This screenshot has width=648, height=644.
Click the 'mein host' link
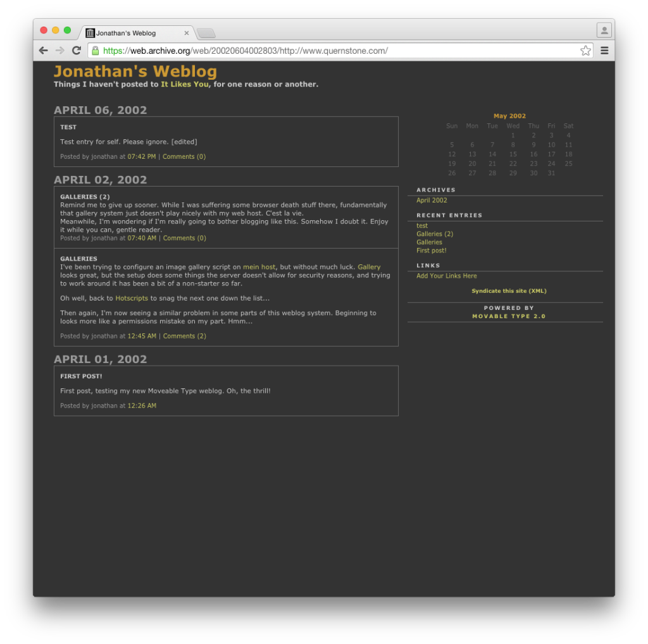(259, 267)
